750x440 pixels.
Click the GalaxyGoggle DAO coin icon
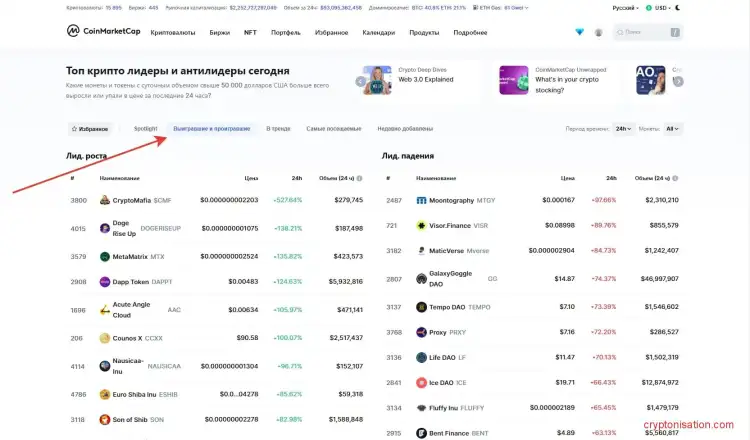point(421,279)
